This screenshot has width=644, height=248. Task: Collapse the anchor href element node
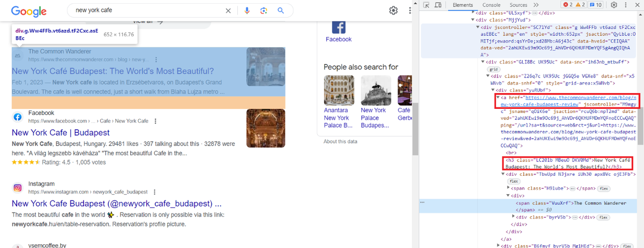(x=498, y=97)
